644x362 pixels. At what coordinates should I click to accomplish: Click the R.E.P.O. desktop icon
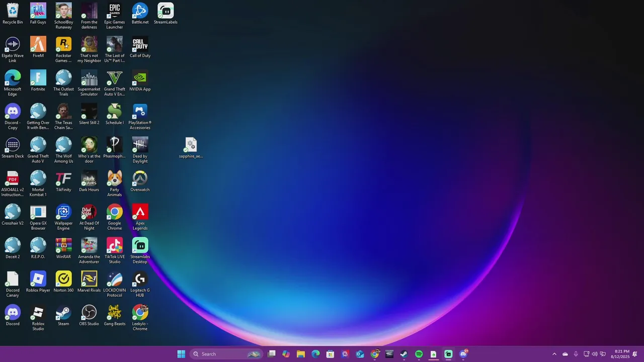(x=38, y=248)
